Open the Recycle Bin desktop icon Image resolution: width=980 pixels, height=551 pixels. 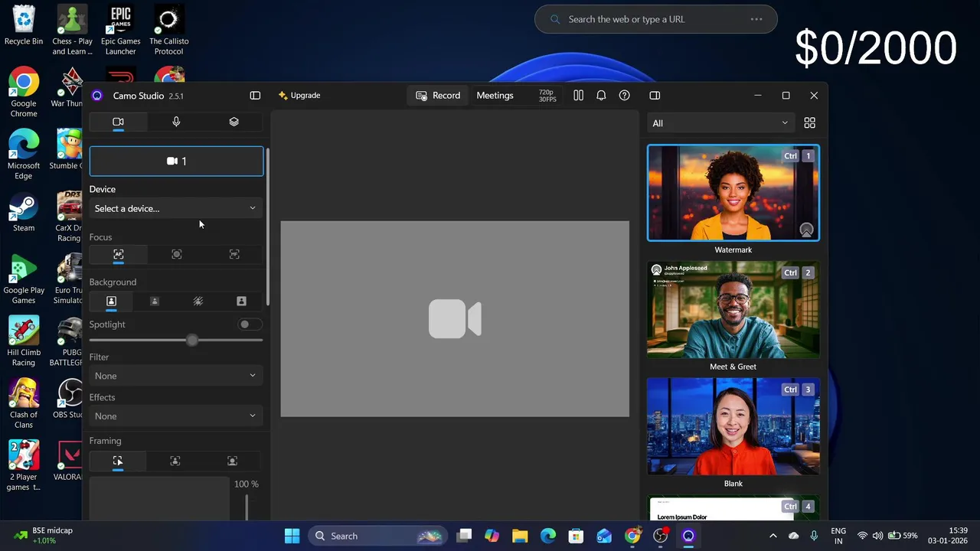point(24,26)
